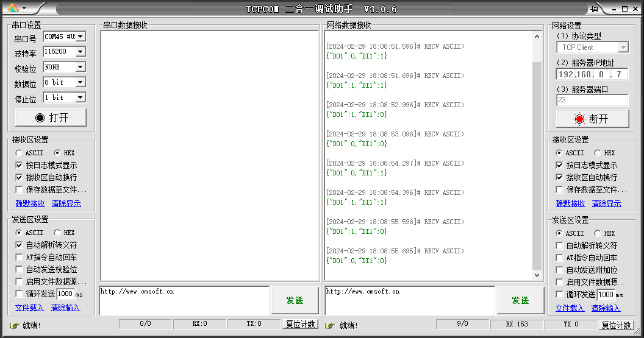
Task: Open the 校验位 NONE dropdown
Action: click(80, 67)
